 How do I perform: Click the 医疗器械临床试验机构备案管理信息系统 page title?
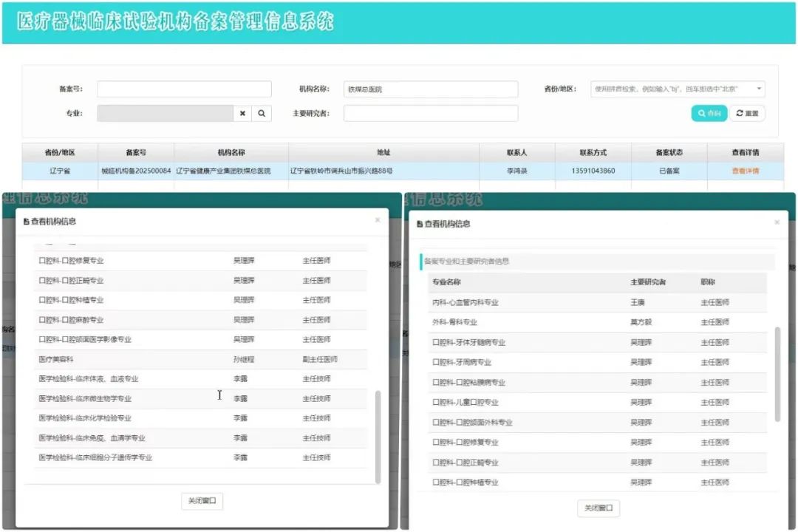click(x=176, y=22)
